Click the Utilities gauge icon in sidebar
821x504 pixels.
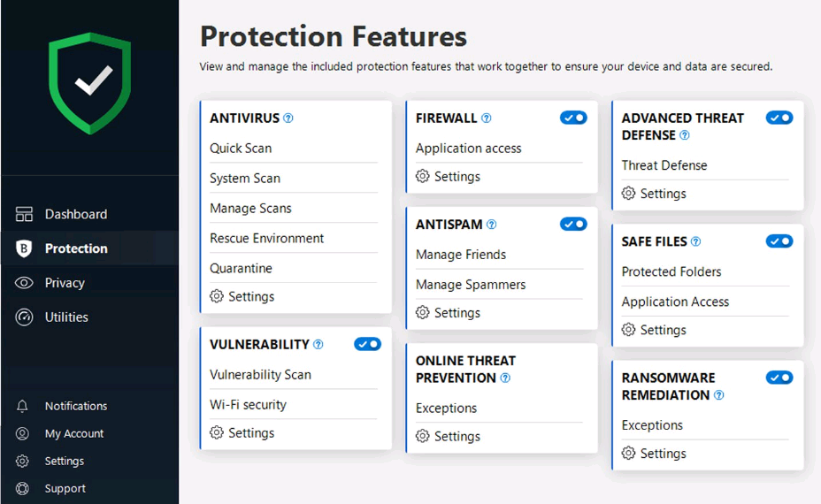point(24,317)
